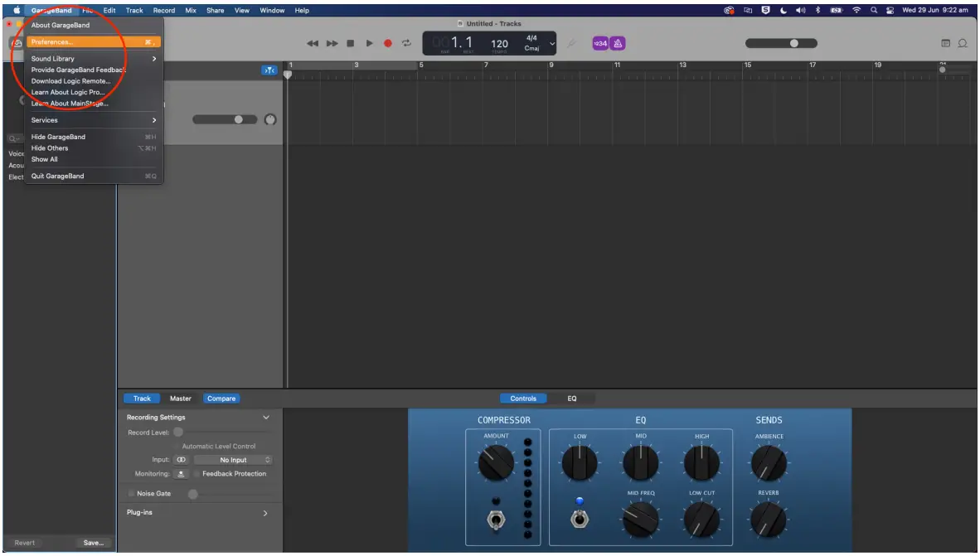Open the No Input source dropdown

233,460
